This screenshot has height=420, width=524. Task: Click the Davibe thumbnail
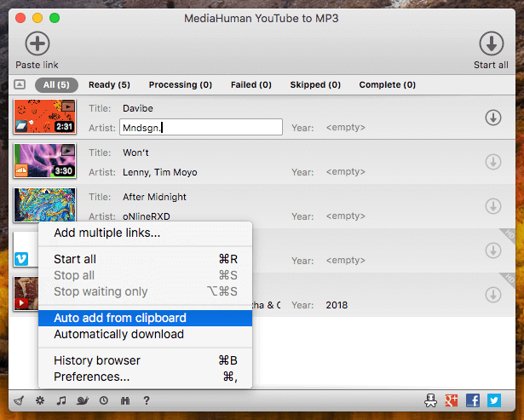click(x=45, y=116)
